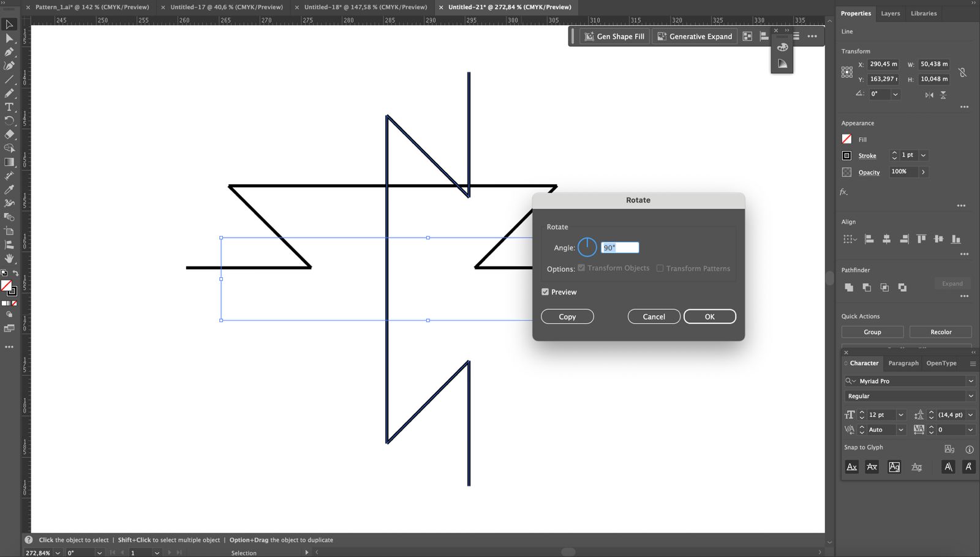Open the rotation angle dropdown in Transform
980x557 pixels.
coord(895,94)
